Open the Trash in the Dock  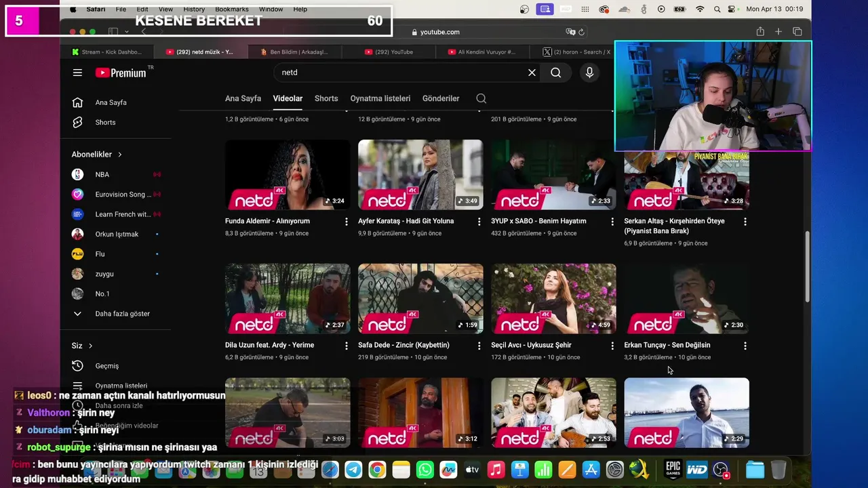point(778,470)
